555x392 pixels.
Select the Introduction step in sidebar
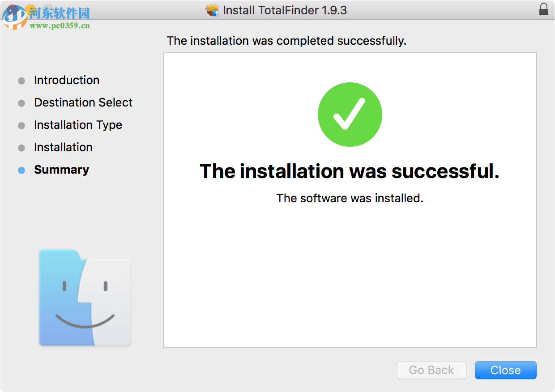click(x=66, y=80)
